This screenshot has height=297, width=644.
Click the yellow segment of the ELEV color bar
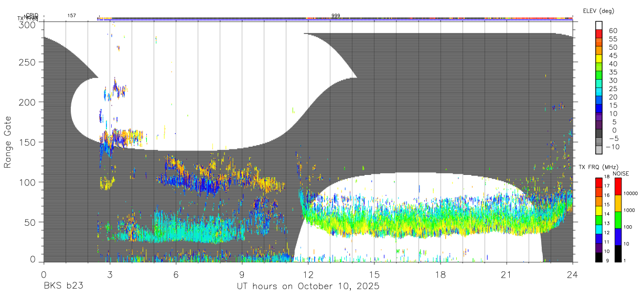599,58
